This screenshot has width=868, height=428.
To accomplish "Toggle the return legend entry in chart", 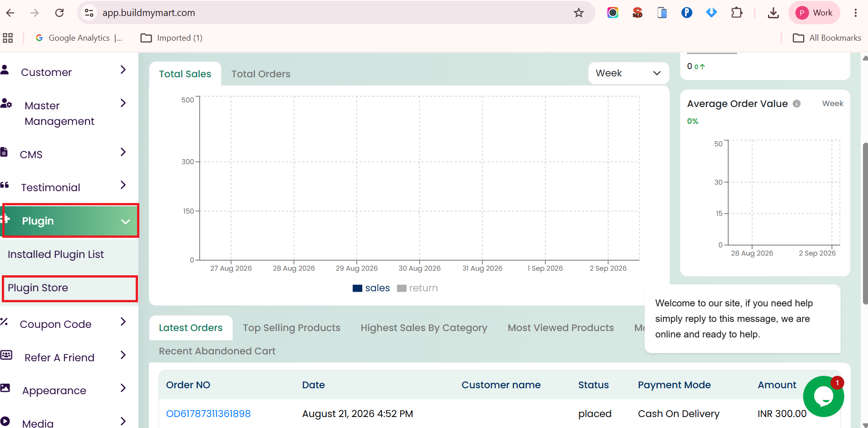I will tap(418, 288).
